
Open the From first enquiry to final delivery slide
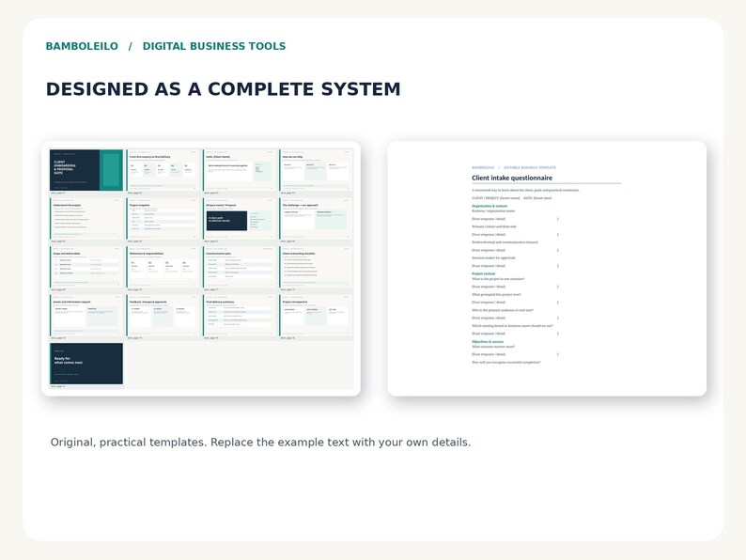[163, 170]
